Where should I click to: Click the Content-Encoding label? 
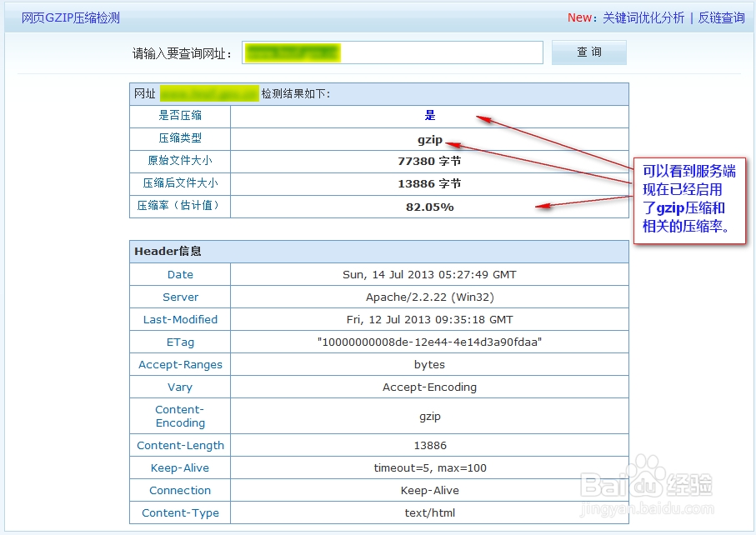click(x=180, y=416)
